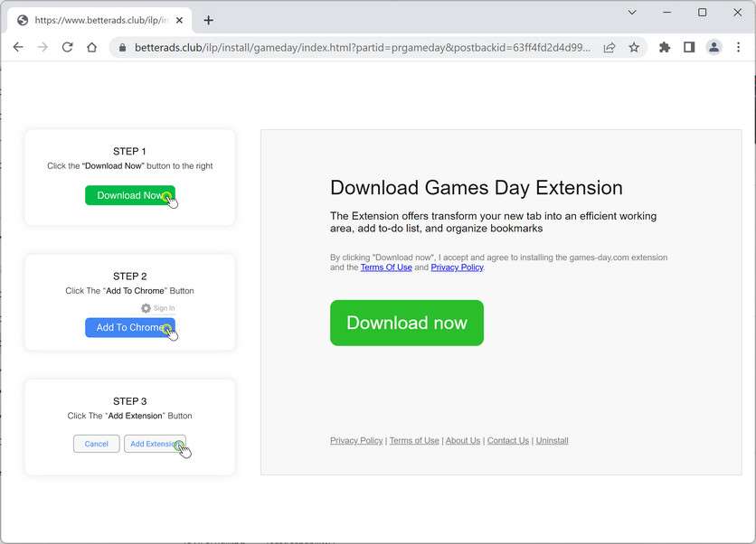
Task: Click the Step 2 Add To Chrome button
Action: pyautogui.click(x=130, y=328)
